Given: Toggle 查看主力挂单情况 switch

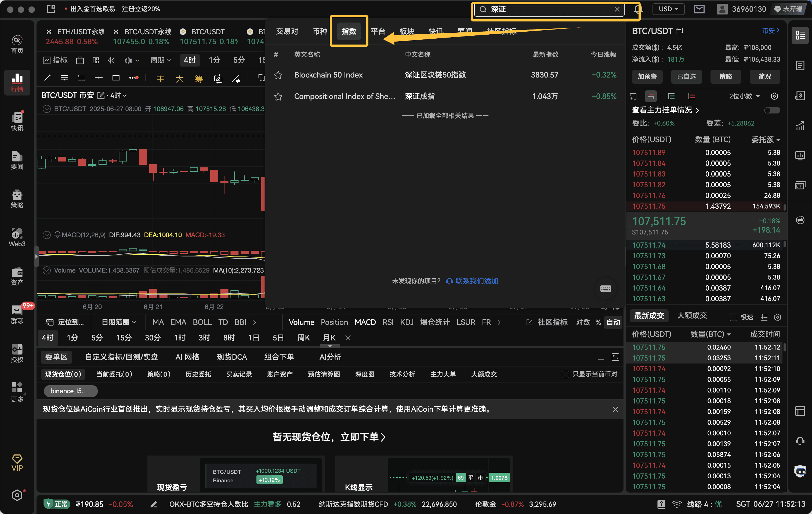Looking at the screenshot, I should (x=772, y=110).
